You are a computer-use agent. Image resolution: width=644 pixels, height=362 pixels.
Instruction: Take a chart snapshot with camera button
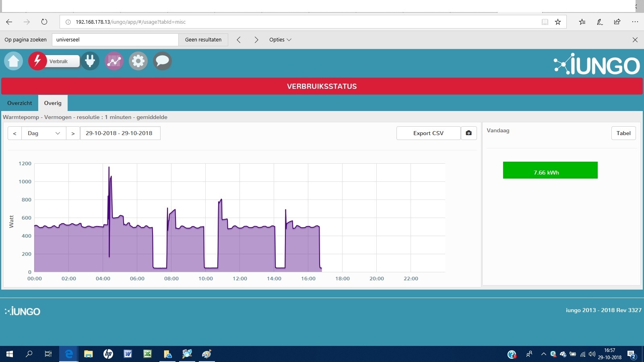tap(469, 133)
